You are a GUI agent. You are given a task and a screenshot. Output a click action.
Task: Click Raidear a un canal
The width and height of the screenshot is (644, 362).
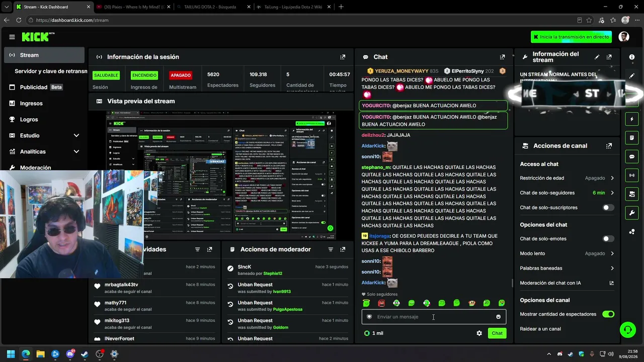[540, 329]
